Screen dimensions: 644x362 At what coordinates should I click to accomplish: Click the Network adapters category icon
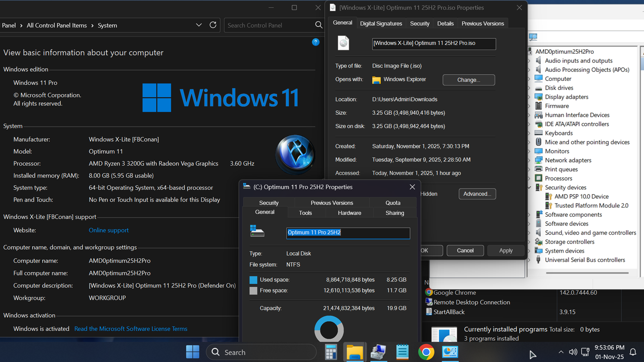click(539, 160)
